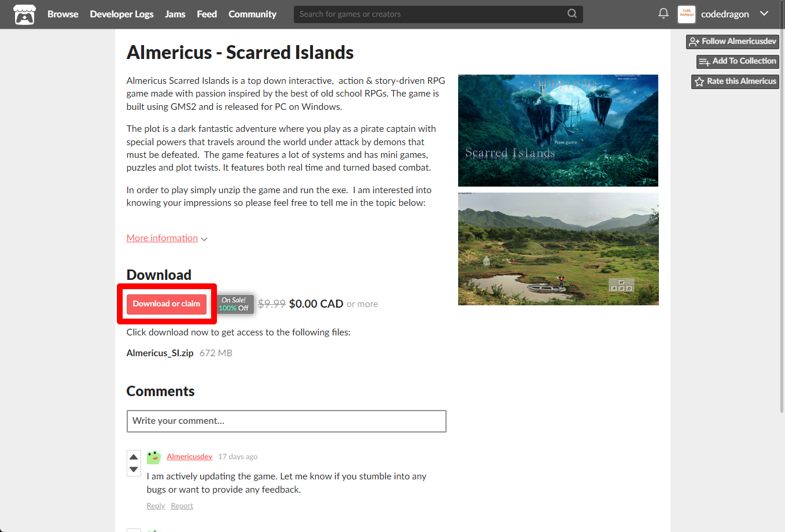Open the notifications bell
The height and width of the screenshot is (532, 785).
pyautogui.click(x=663, y=13)
